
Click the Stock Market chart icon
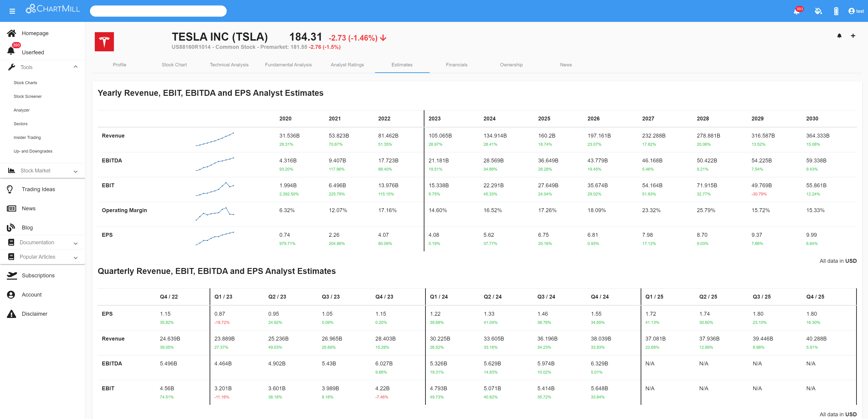tap(11, 170)
